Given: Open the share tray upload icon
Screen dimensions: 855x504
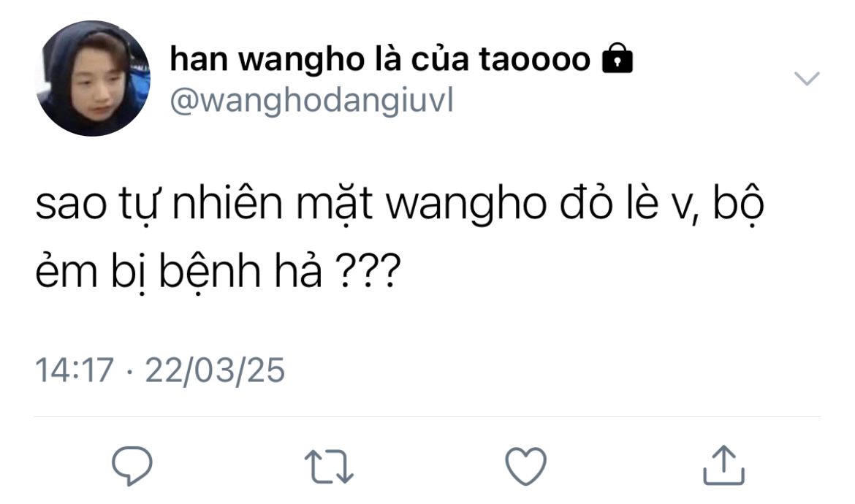Looking at the screenshot, I should tap(723, 465).
